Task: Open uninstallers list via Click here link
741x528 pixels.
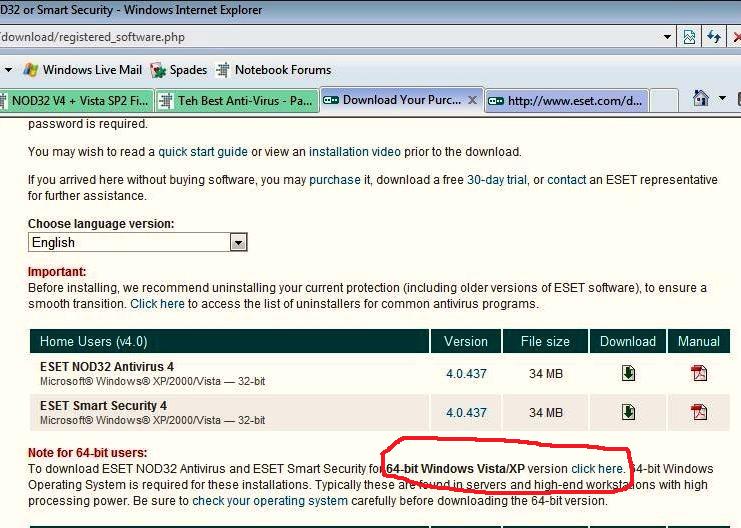Action: tap(157, 304)
